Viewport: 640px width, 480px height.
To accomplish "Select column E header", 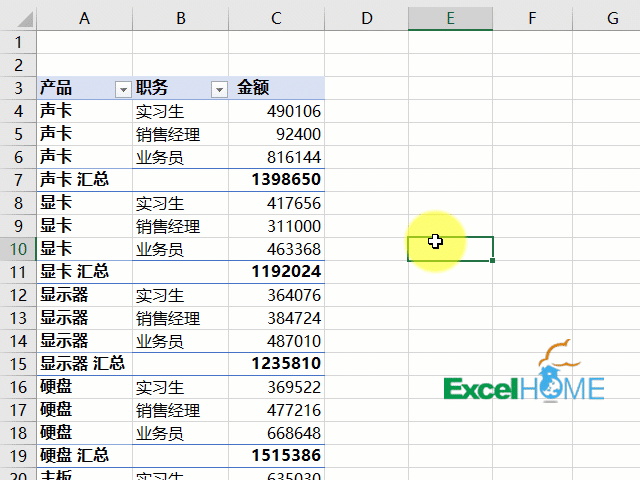I will [x=451, y=18].
